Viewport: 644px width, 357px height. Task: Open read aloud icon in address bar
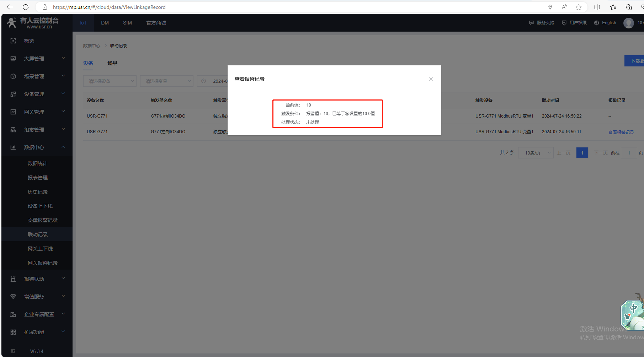click(564, 7)
